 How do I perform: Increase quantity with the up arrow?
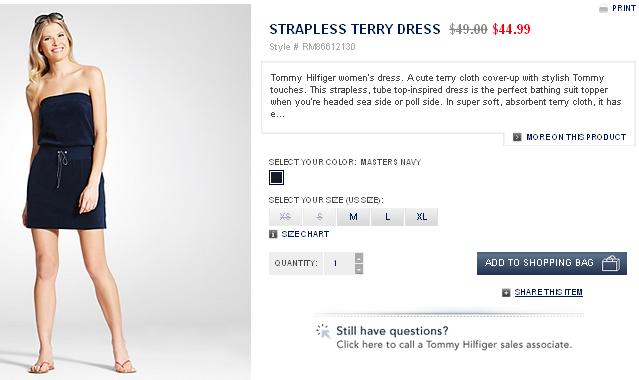click(x=359, y=258)
